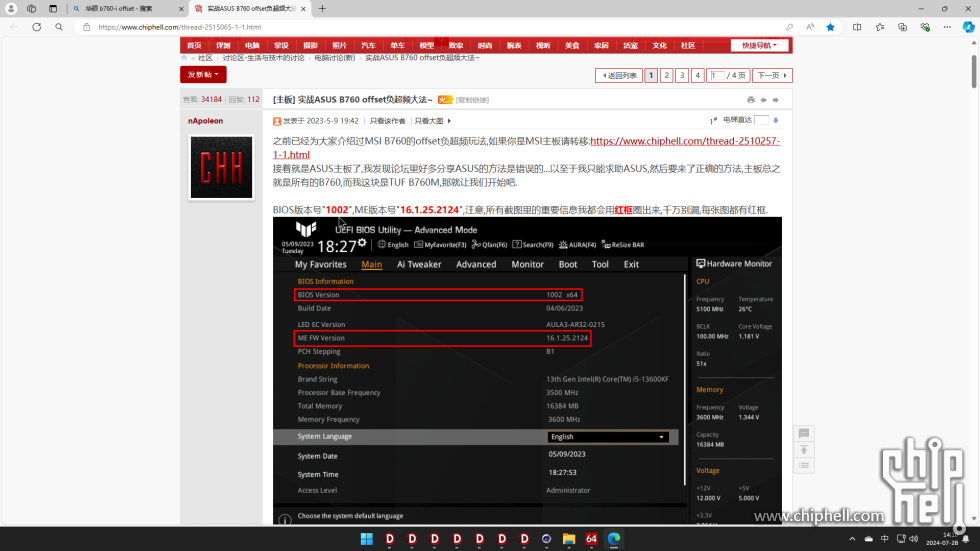The image size is (980, 551).
Task: Click the reply floating side button
Action: (x=804, y=433)
